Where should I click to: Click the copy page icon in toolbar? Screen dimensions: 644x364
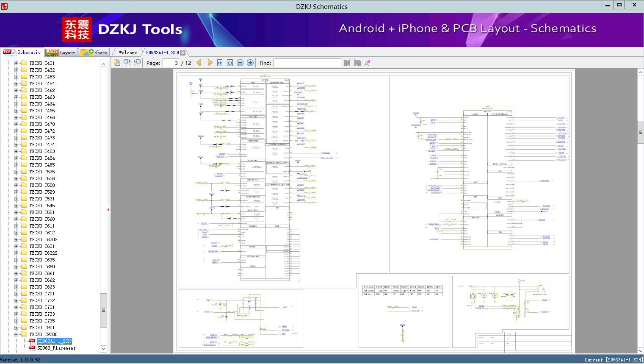pos(117,63)
